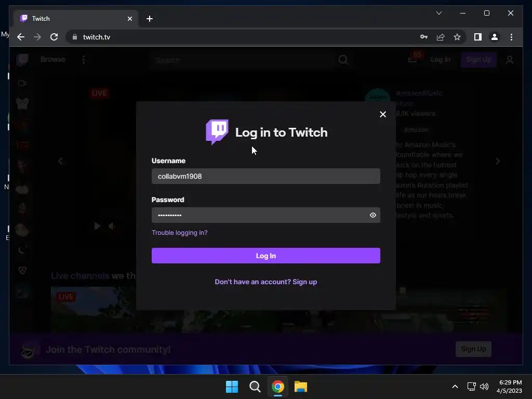
Task: Bookmark this tab with star icon
Action: coord(457,37)
